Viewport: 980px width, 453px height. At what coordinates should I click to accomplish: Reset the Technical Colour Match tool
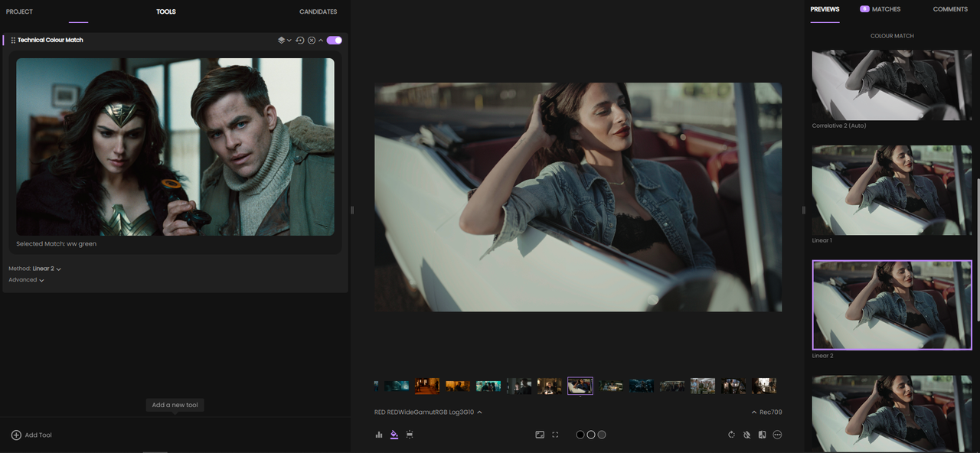point(300,40)
